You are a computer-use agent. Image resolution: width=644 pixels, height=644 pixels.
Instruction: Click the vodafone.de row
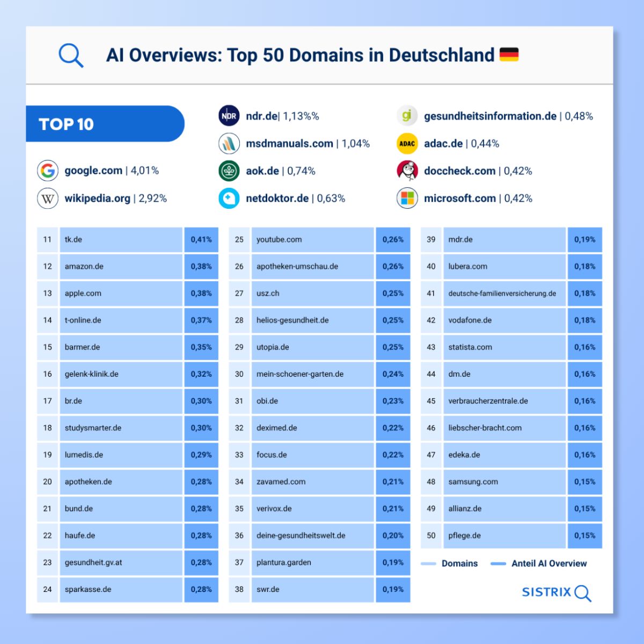pos(511,320)
